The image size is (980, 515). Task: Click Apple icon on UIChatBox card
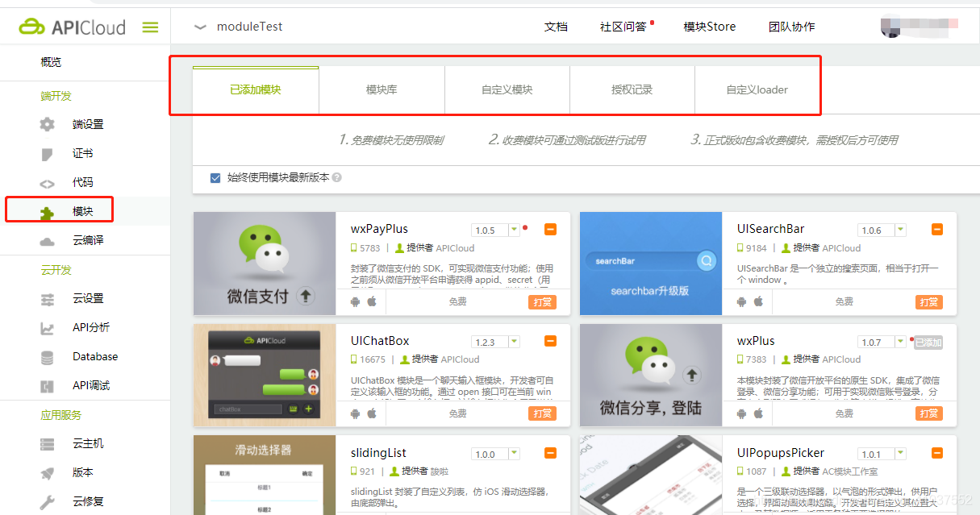(x=372, y=413)
